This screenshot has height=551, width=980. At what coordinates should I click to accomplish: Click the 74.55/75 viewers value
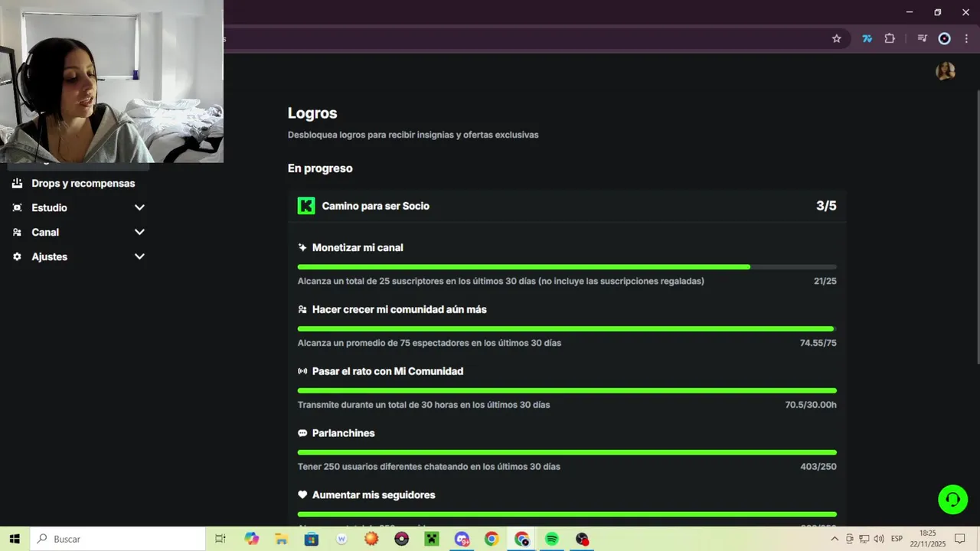(818, 344)
